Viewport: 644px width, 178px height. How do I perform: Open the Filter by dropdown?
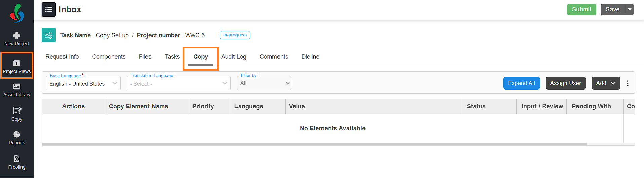[x=264, y=83]
